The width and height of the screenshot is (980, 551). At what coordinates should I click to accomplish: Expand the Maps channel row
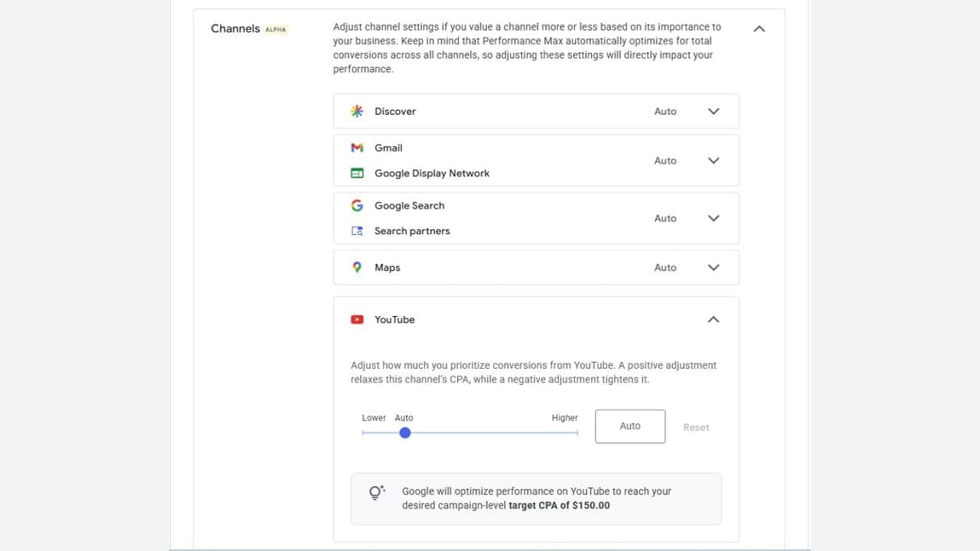coord(714,267)
